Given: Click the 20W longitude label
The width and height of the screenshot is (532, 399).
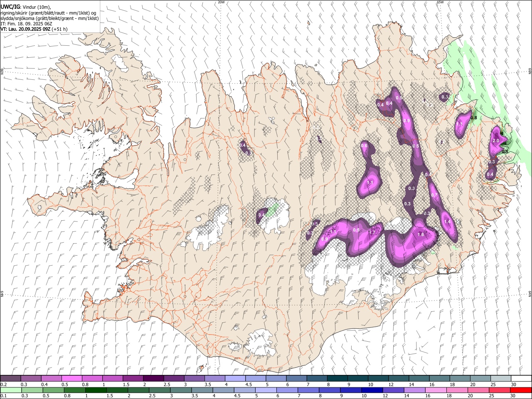Looking at the screenshot, I should (x=222, y=2).
